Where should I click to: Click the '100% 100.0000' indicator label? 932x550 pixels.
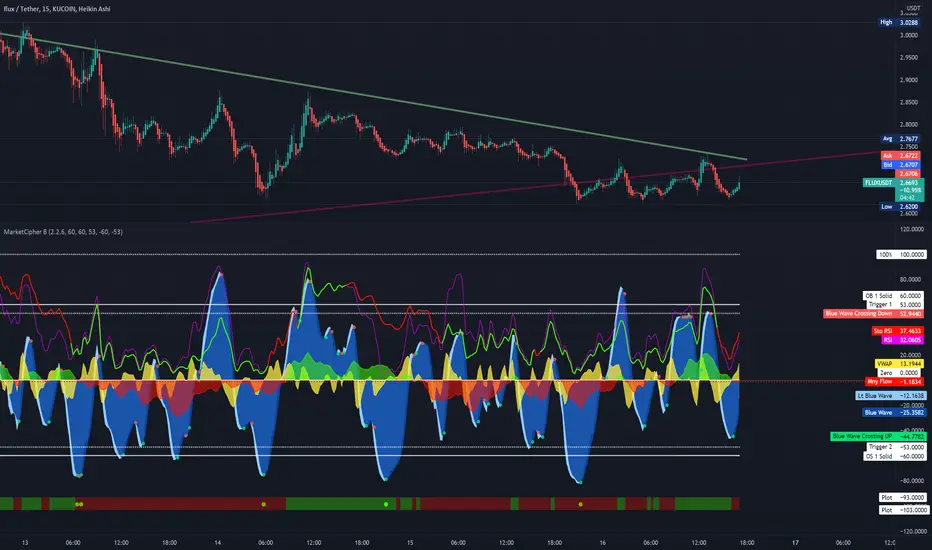901,254
